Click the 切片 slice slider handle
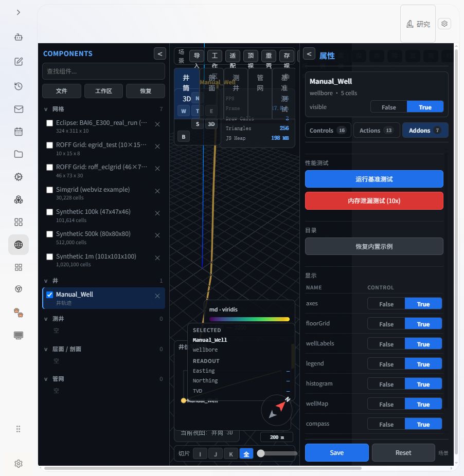Image resolution: width=464 pixels, height=476 pixels. point(261,453)
